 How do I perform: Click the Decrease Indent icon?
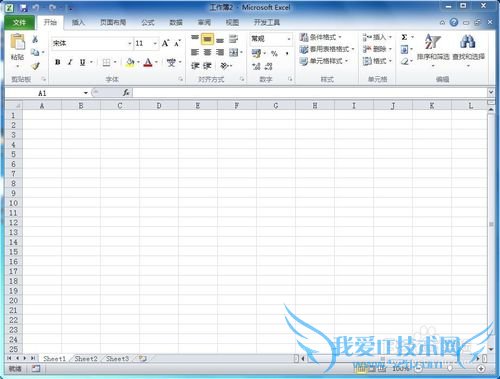(x=195, y=65)
